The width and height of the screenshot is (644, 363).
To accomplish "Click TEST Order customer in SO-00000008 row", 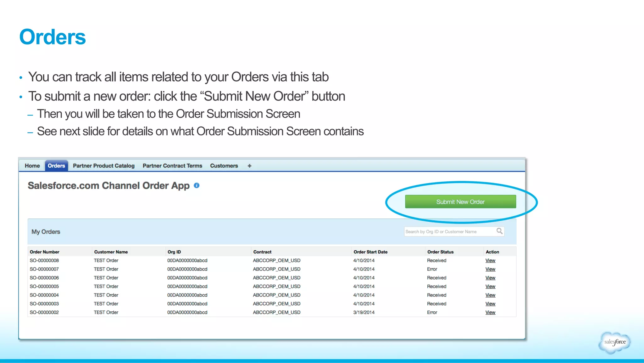I will [106, 260].
